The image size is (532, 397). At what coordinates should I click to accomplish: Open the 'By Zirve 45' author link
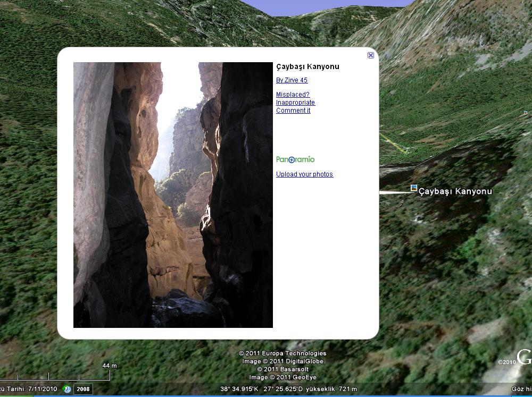[292, 80]
